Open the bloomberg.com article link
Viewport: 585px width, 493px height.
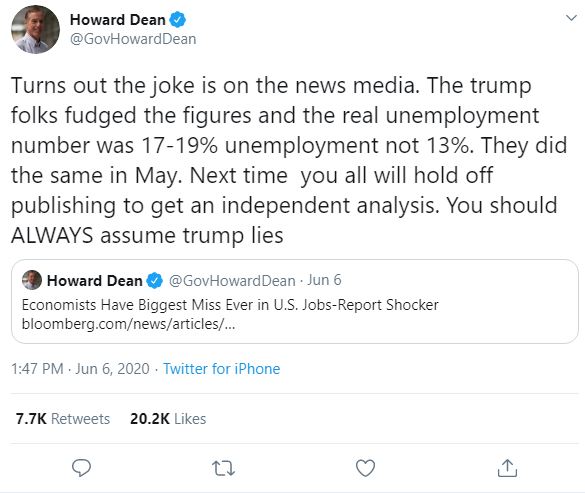pyautogui.click(x=128, y=324)
